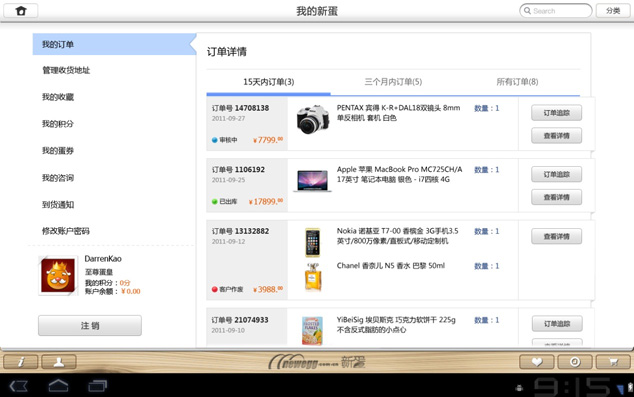The image size is (634, 397).
Task: Click 查看详情 for order 1106192
Action: point(556,197)
